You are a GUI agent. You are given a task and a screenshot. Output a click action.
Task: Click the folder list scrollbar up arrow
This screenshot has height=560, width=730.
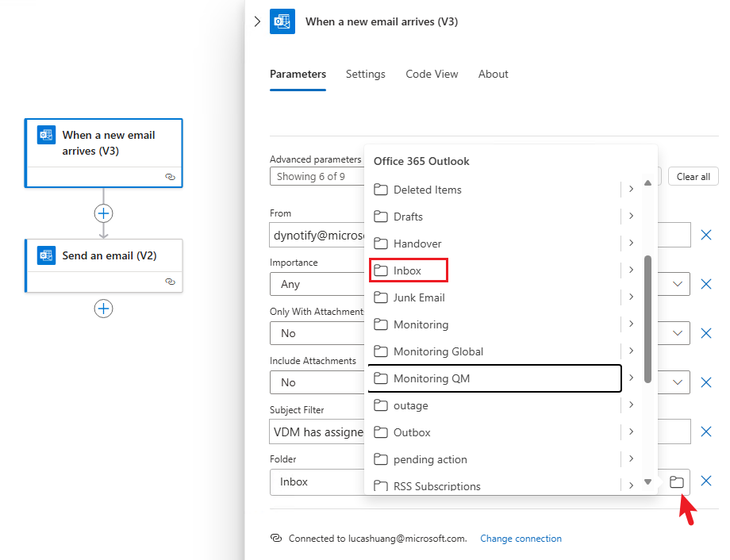click(x=647, y=183)
